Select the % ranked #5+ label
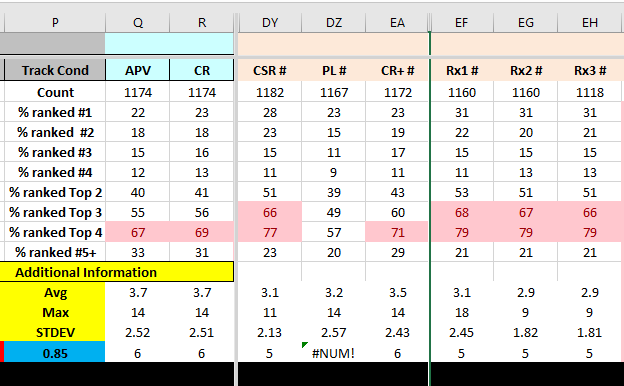Screen dimensions: 624x386 [55, 252]
